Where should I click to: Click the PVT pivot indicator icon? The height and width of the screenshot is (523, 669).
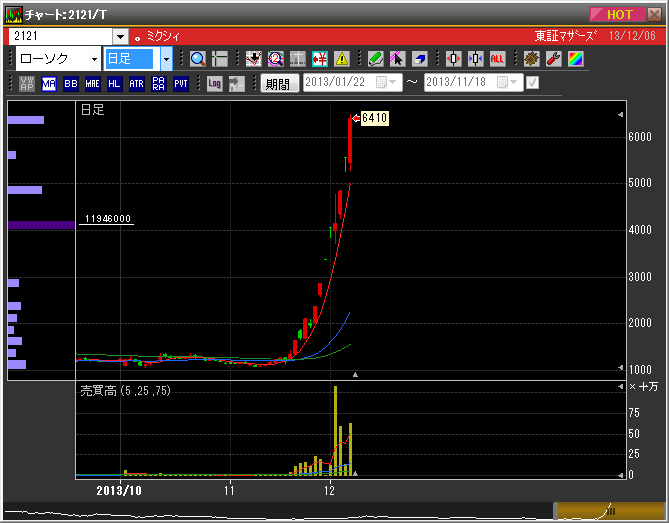(180, 84)
